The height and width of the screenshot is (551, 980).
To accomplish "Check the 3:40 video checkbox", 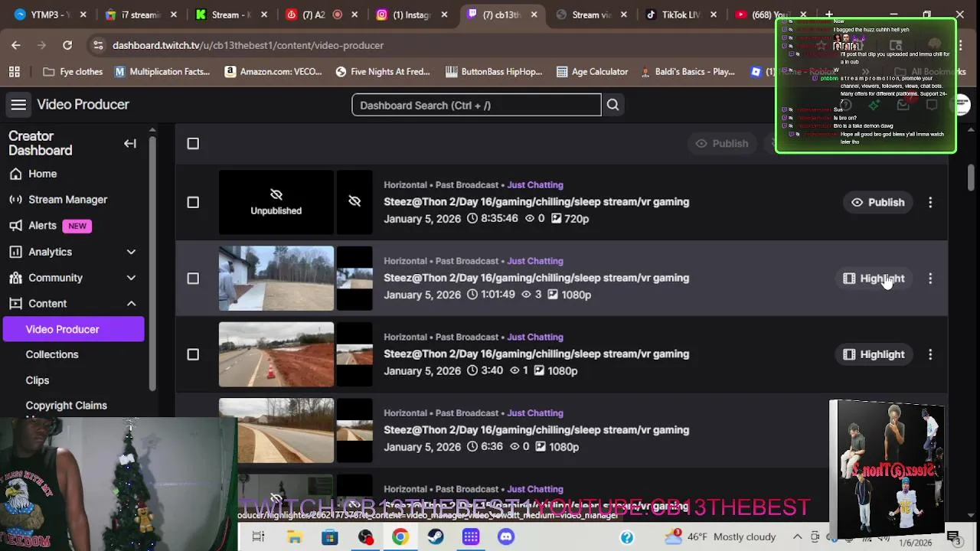I will coord(193,354).
